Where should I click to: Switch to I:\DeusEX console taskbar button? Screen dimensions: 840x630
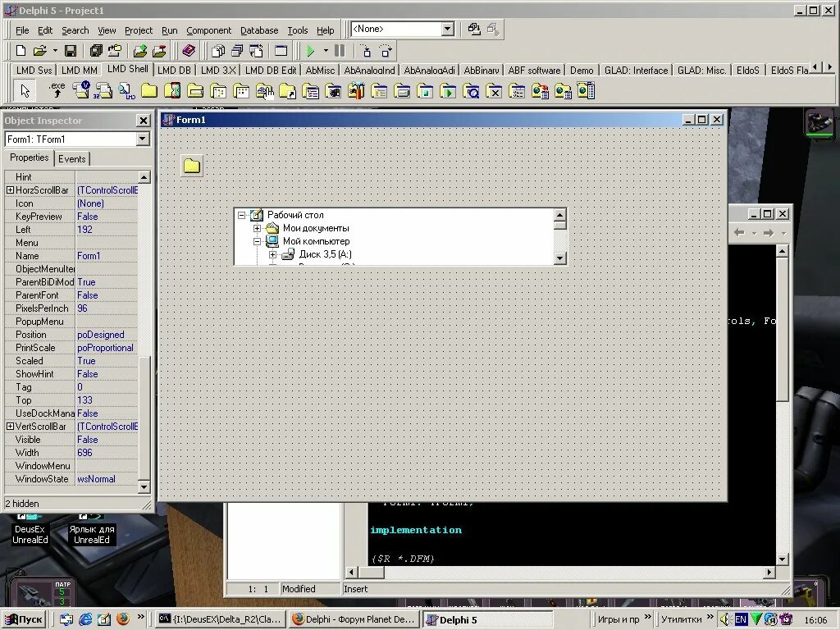tap(221, 619)
